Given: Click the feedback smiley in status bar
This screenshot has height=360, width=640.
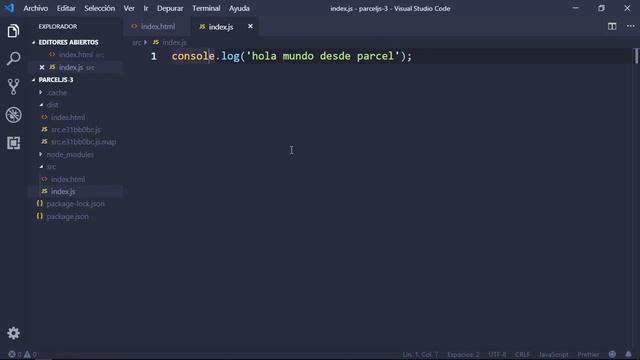Looking at the screenshot, I should coord(612,354).
